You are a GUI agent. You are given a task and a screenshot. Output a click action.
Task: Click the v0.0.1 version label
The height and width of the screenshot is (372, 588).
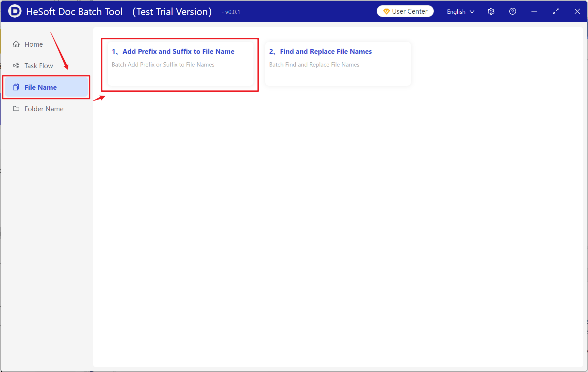(x=231, y=12)
